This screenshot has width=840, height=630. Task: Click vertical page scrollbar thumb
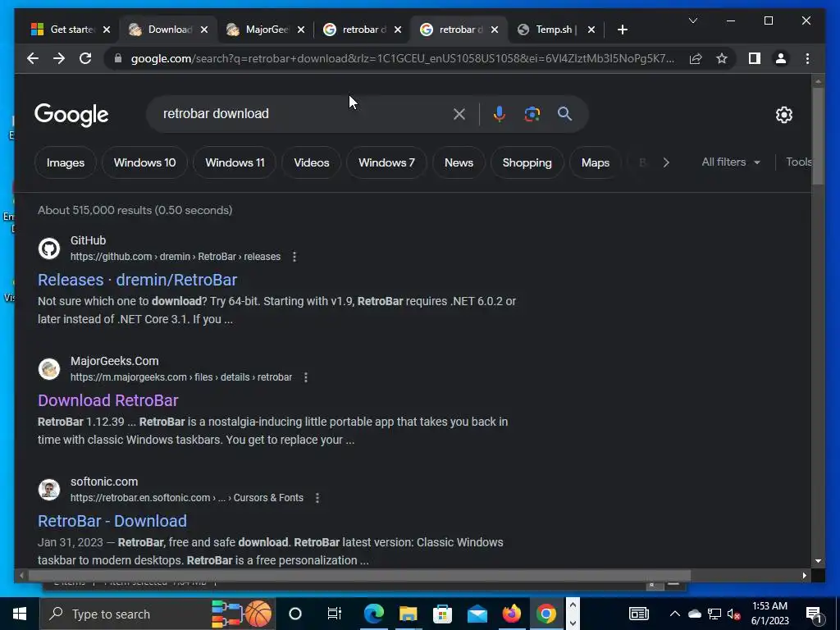point(818,135)
